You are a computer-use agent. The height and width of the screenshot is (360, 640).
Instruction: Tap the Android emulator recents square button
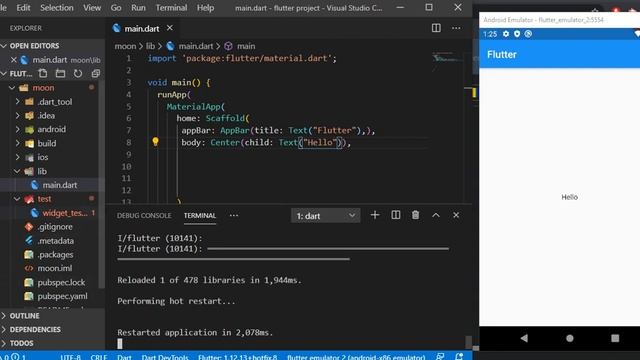(615, 338)
